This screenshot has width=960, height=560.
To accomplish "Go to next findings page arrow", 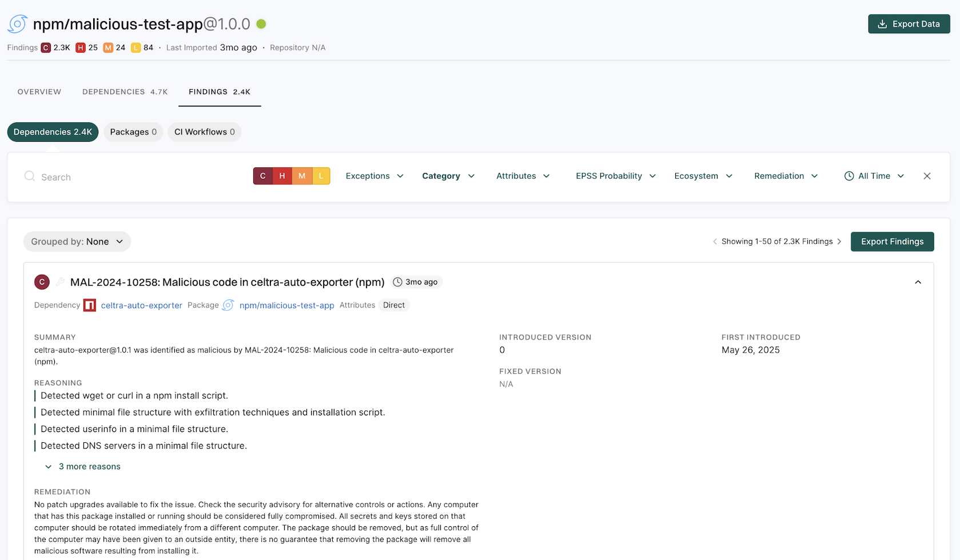I will 839,241.
